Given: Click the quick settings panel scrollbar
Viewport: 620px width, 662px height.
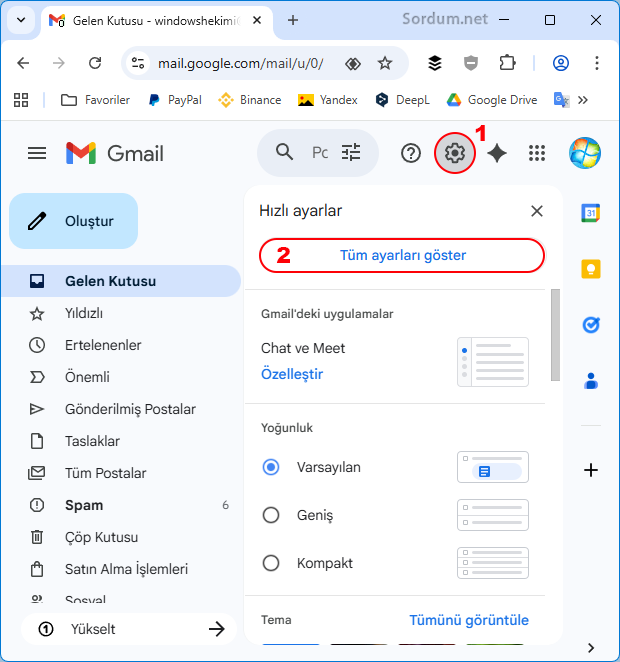Looking at the screenshot, I should pos(555,335).
